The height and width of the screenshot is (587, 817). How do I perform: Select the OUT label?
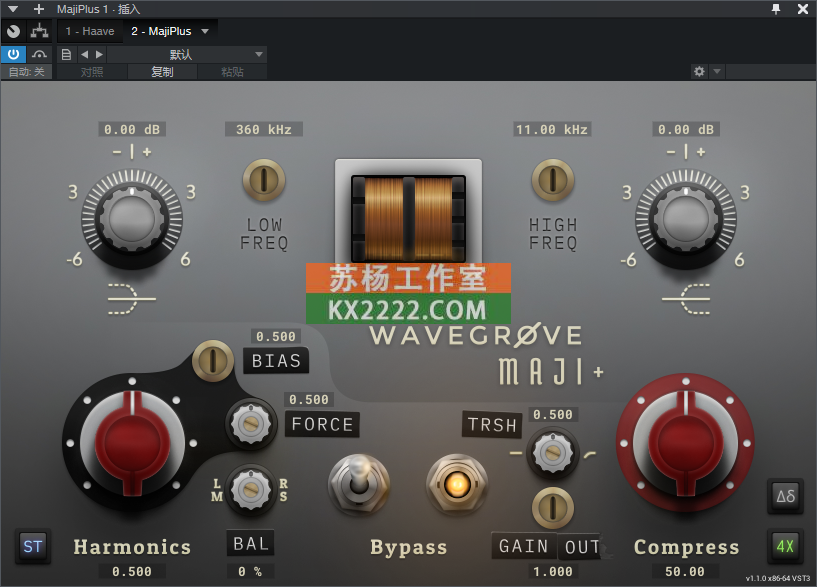tap(581, 547)
